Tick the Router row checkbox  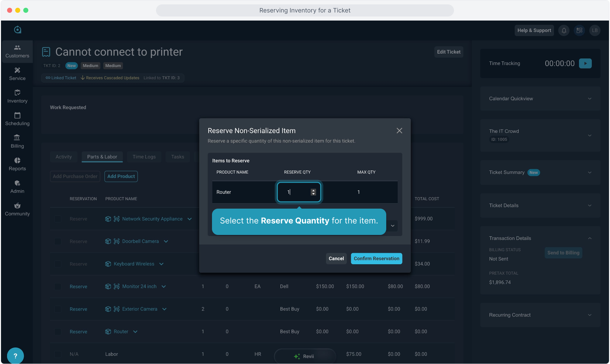click(58, 332)
